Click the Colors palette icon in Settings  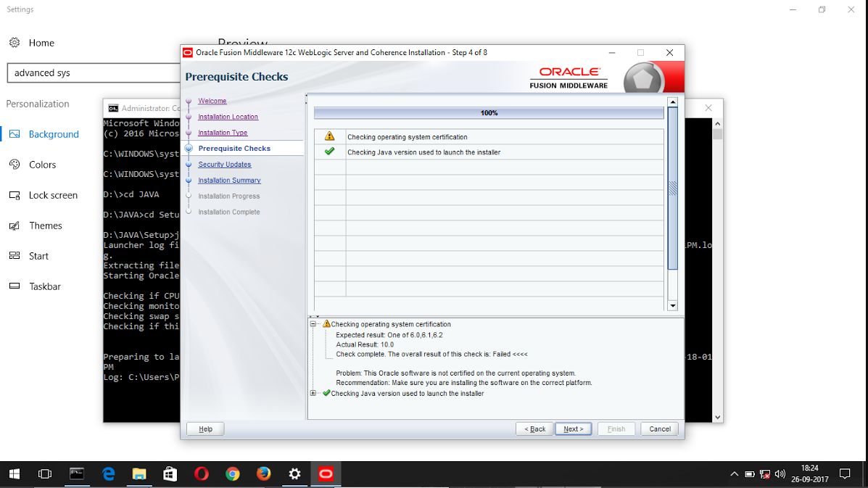(15, 165)
